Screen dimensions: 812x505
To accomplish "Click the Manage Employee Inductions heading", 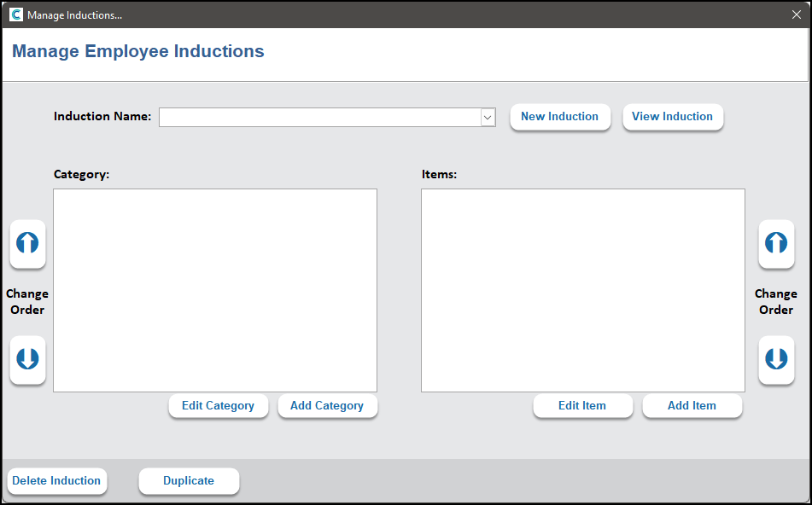I will [138, 51].
